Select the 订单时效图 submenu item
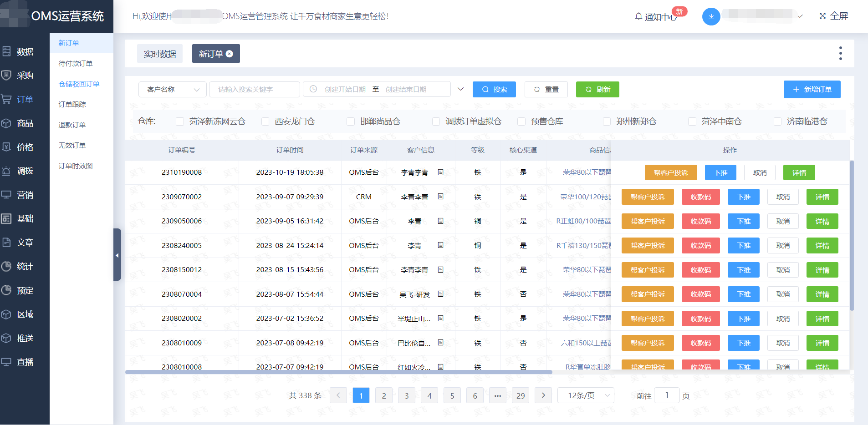The height and width of the screenshot is (425, 868). tap(82, 166)
